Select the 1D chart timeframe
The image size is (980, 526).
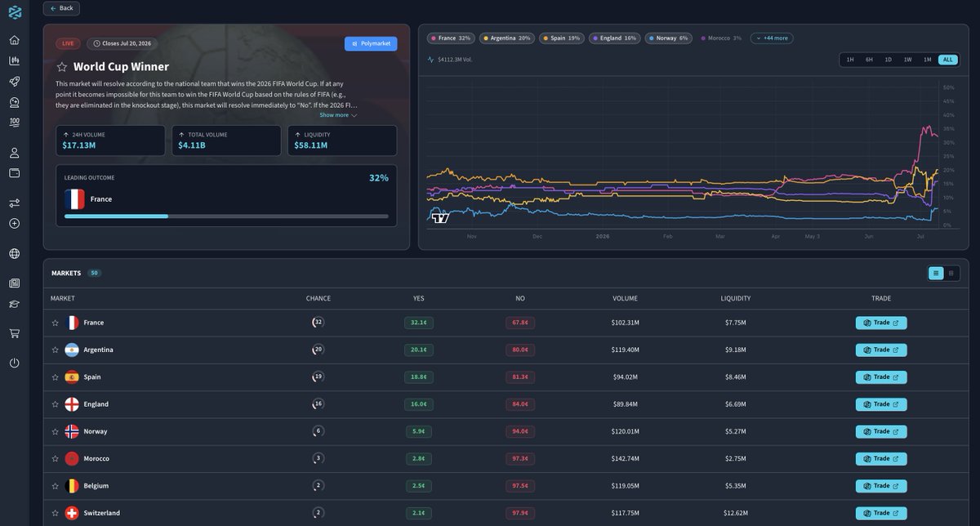889,60
